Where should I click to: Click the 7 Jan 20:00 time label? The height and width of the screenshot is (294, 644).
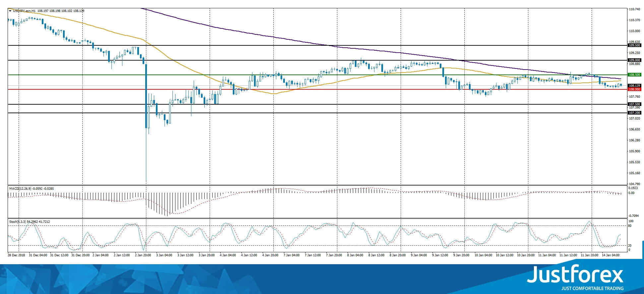coord(335,255)
